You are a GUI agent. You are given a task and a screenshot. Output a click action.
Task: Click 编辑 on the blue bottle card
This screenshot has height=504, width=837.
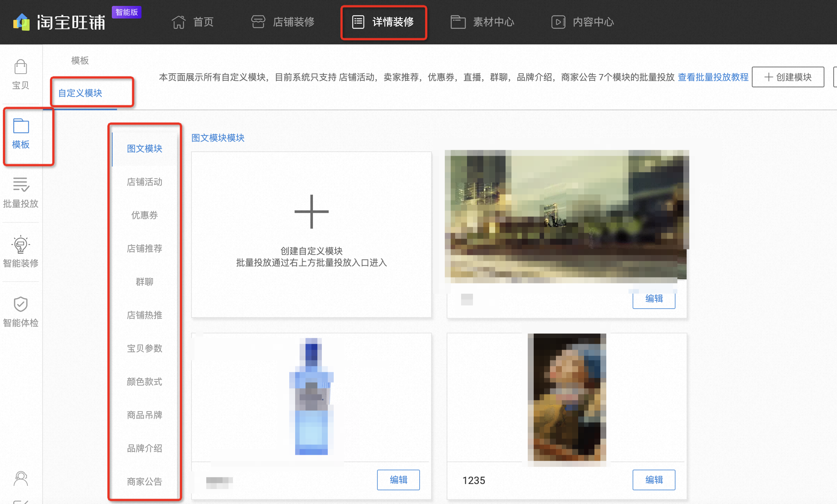click(x=398, y=480)
